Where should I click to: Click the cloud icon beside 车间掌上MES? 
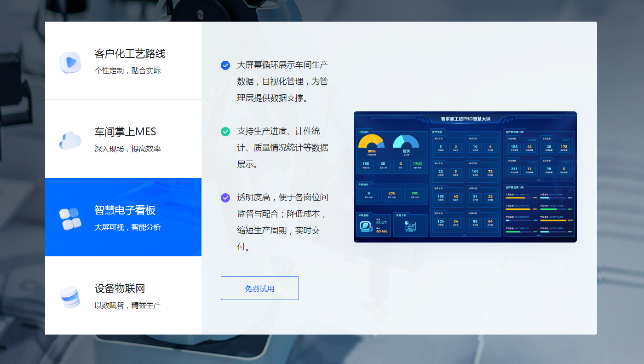[70, 140]
